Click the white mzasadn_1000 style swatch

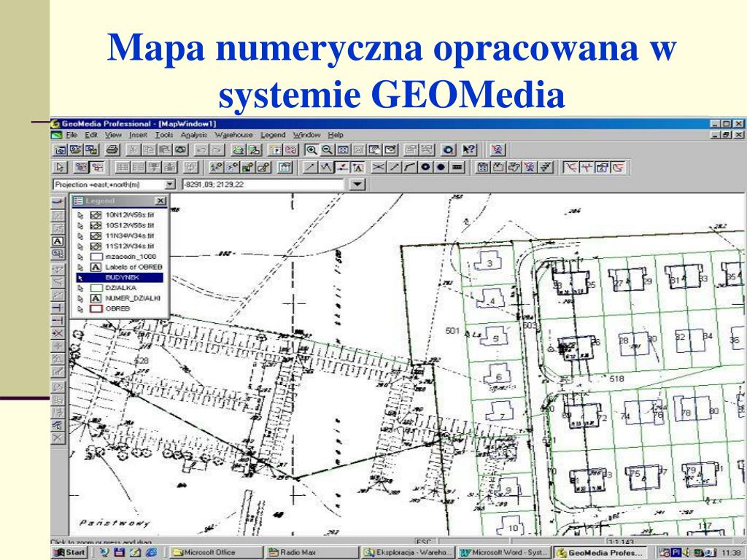point(96,257)
